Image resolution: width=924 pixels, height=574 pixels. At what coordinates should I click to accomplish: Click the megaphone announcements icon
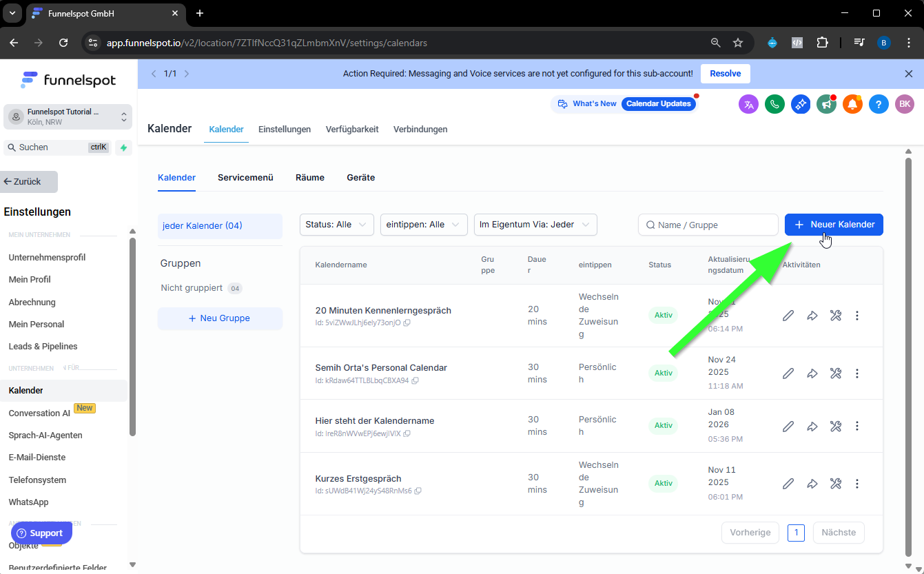(x=826, y=104)
